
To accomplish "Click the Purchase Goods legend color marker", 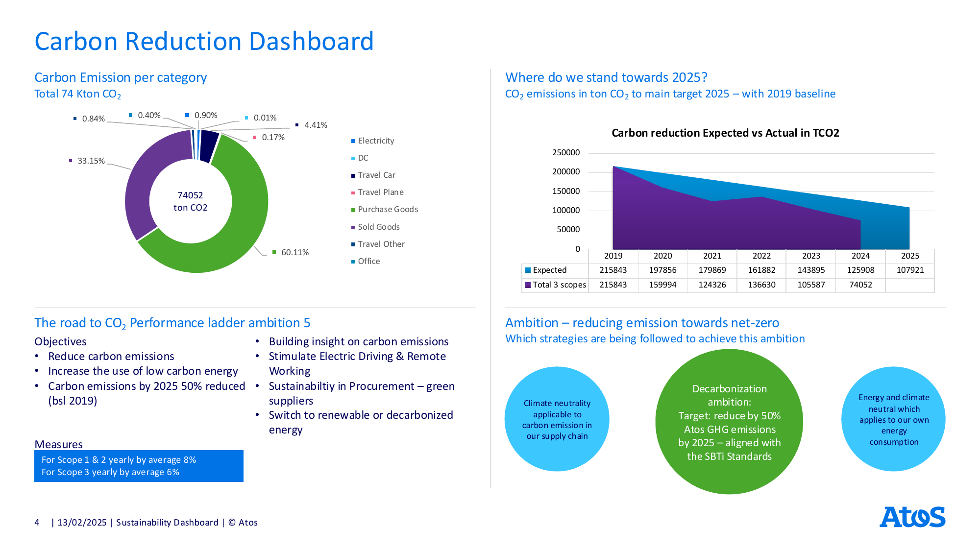I will click(x=353, y=210).
